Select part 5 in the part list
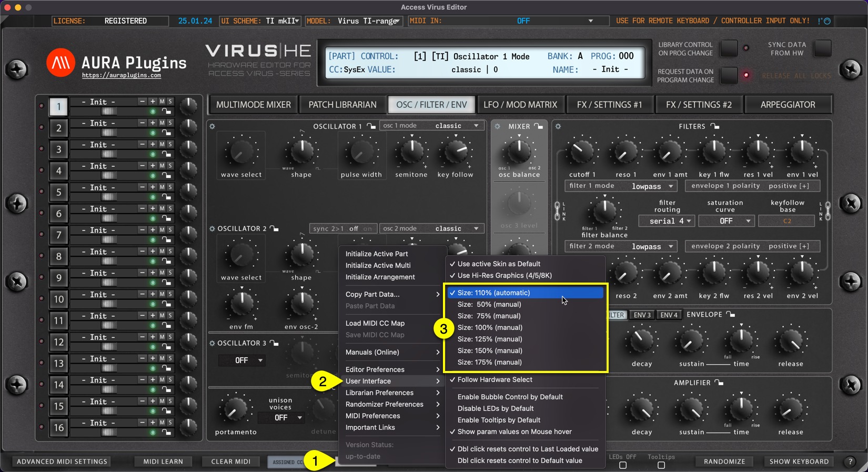 tap(58, 192)
